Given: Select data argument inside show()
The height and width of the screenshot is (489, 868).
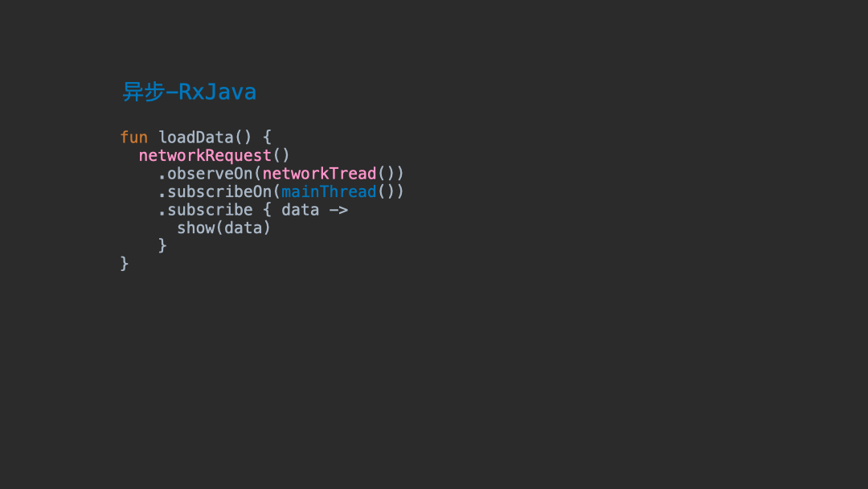Looking at the screenshot, I should coord(243,228).
